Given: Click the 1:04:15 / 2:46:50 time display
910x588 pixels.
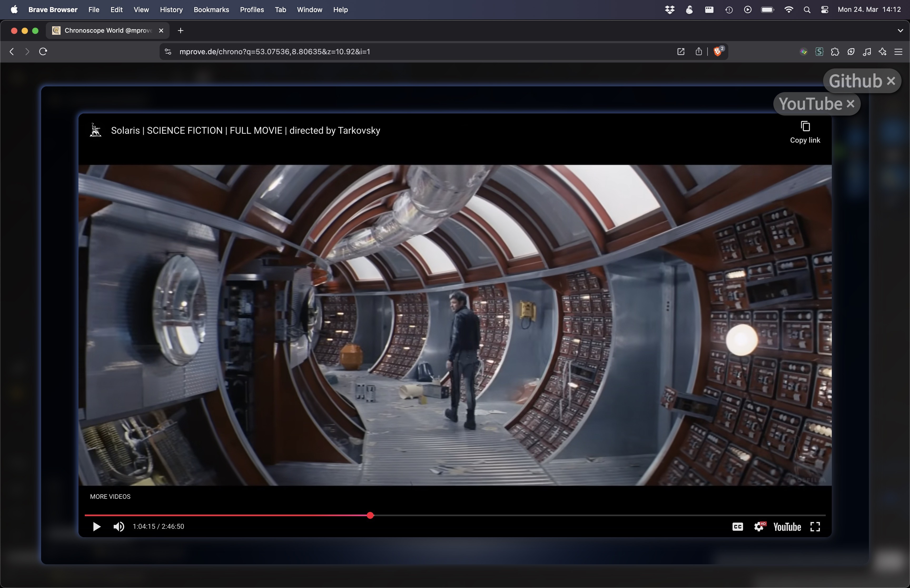Looking at the screenshot, I should point(159,526).
